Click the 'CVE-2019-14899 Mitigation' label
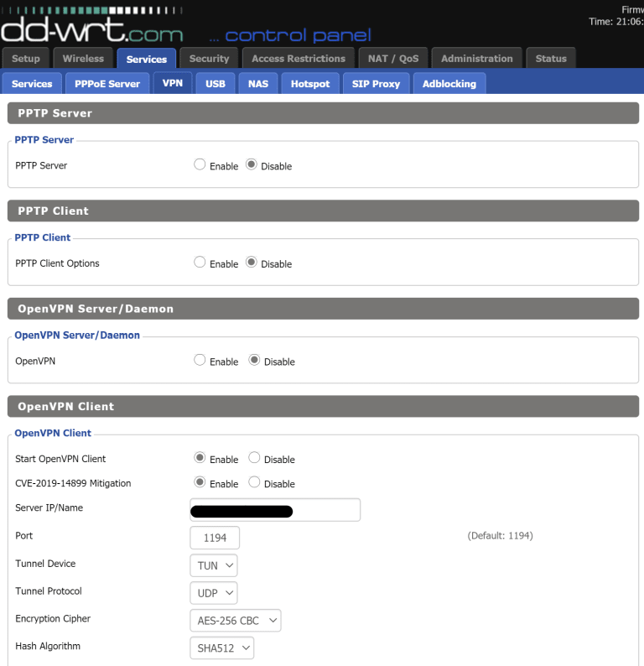Image resolution: width=644 pixels, height=666 pixels. point(73,483)
